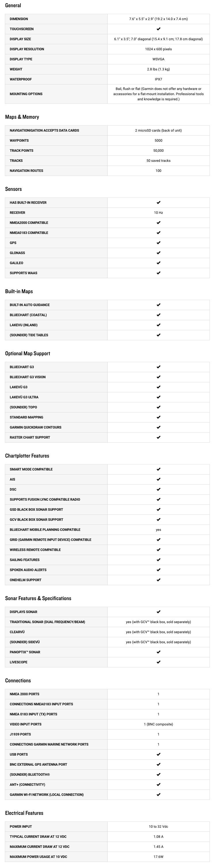The image size is (217, 868).
Task: Click the ANT+ (Connectivity) checkmark
Action: [158, 784]
